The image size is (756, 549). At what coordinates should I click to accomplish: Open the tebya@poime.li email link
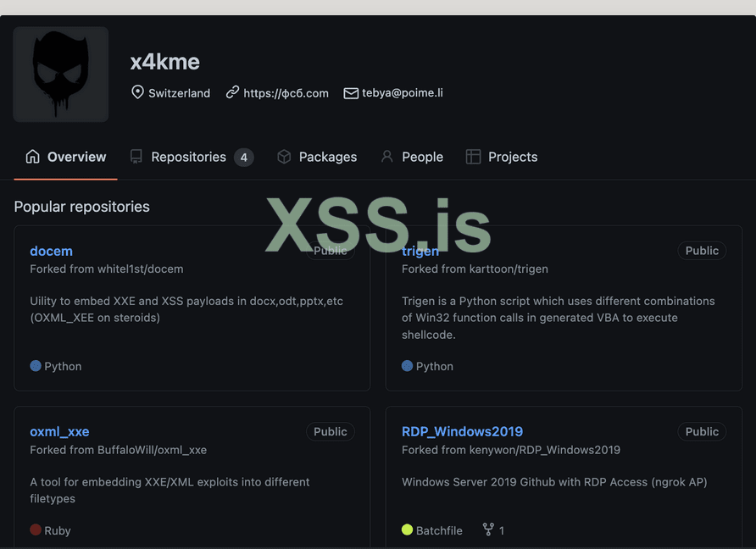point(403,93)
